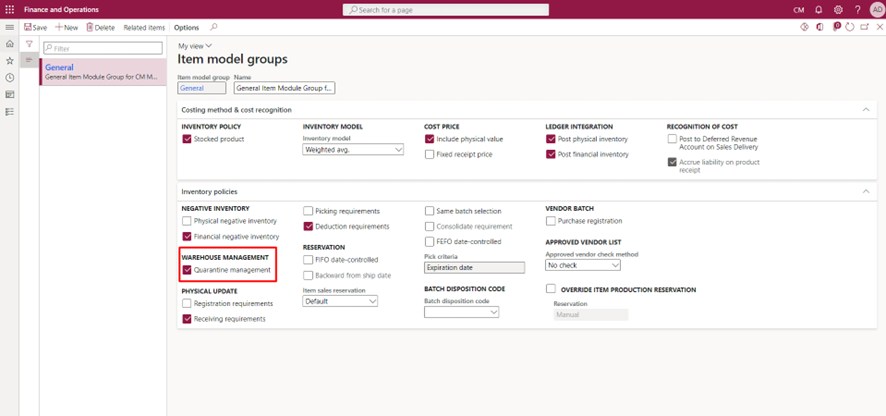Toggle Include physical value checkbox
This screenshot has height=416, width=886.
point(429,139)
